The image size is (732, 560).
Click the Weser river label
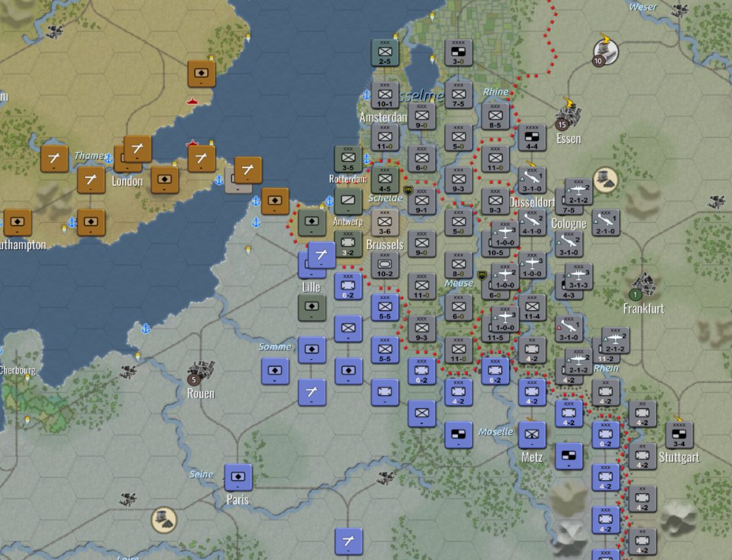point(643,7)
